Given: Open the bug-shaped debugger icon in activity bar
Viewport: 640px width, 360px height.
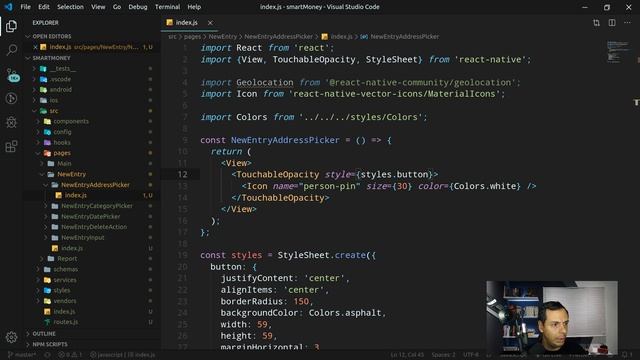Looking at the screenshot, I should [x=11, y=122].
